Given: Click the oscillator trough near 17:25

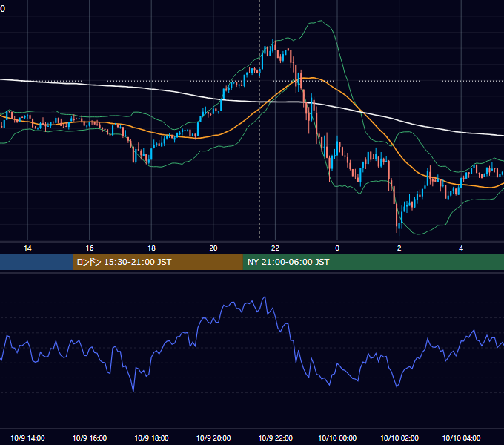Looking at the screenshot, I should click(133, 391).
